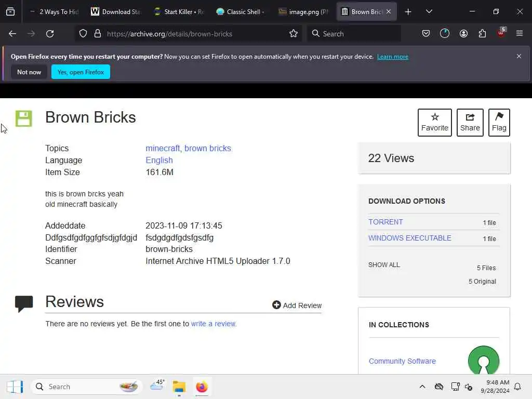Click the Addeddate value 2023-11-09 17:13:45
The width and height of the screenshot is (532, 399).
coord(184,225)
